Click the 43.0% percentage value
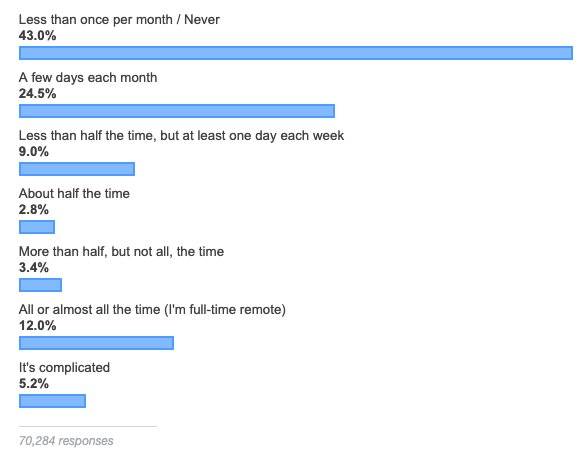Screen dimensions: 584x455 (37, 36)
